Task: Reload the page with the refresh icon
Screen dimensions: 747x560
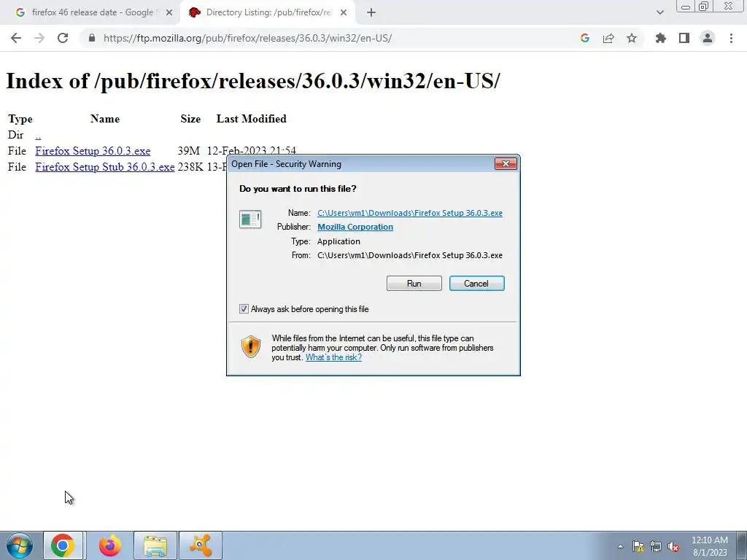Action: click(63, 38)
